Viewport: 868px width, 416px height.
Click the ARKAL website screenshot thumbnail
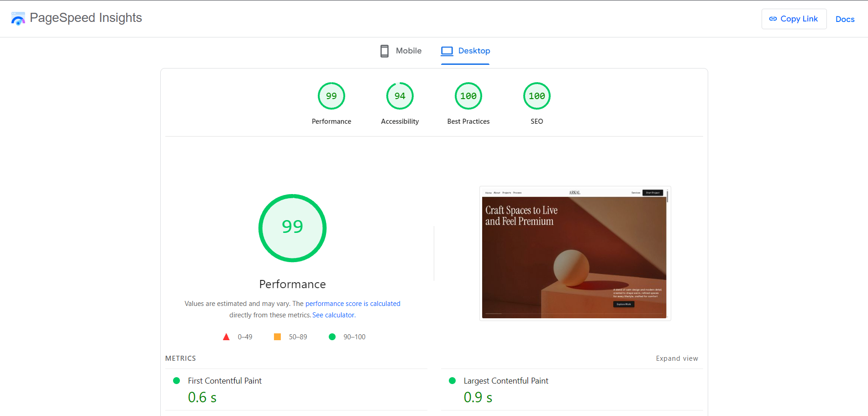tap(574, 253)
